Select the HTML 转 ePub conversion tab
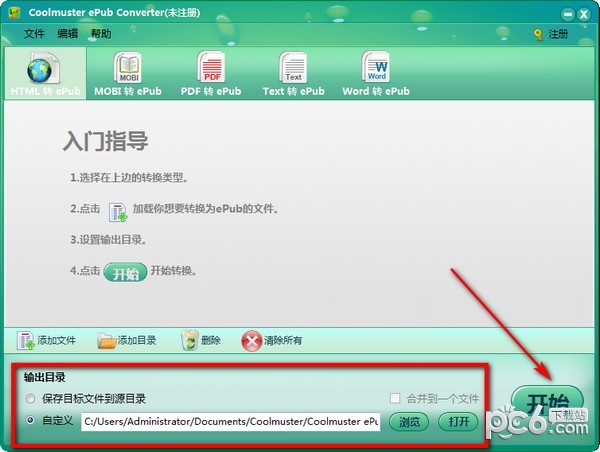Screen dimensions: 600x452 click(x=45, y=73)
